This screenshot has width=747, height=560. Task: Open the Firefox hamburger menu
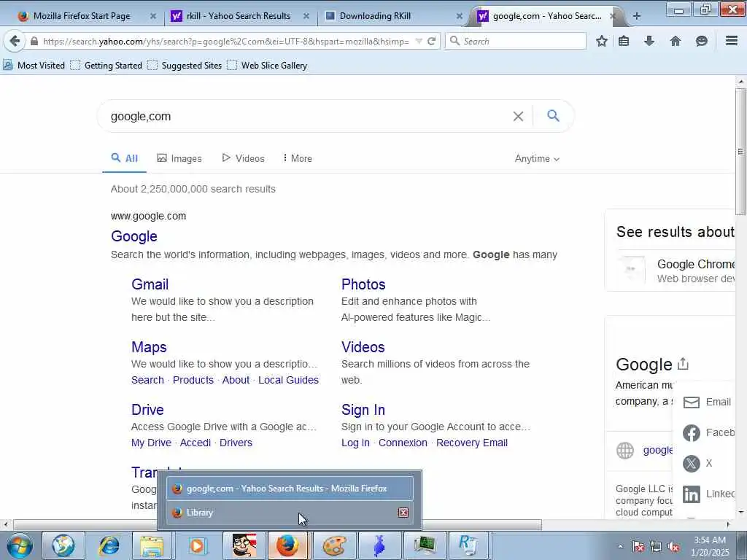[731, 41]
